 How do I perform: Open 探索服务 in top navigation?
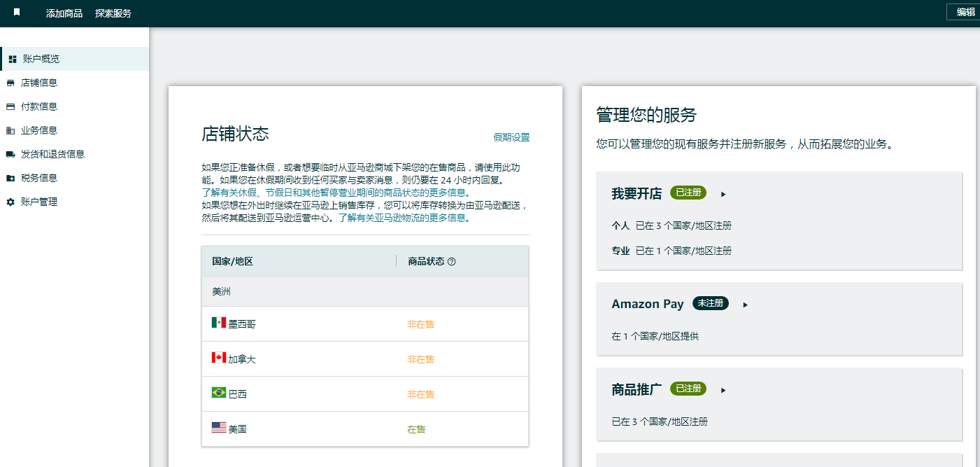click(113, 13)
